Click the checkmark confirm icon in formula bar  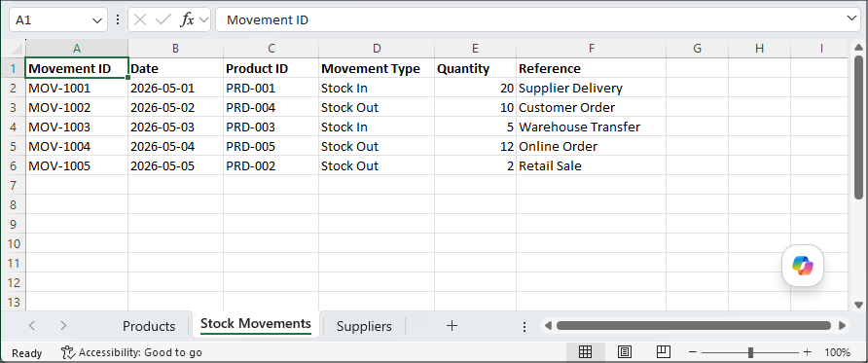(x=163, y=19)
